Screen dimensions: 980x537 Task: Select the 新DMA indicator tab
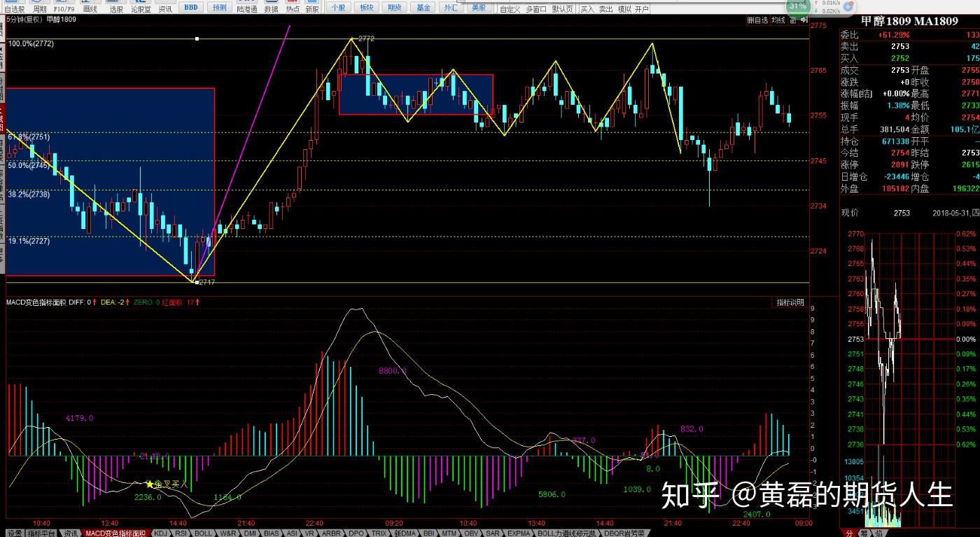point(405,532)
